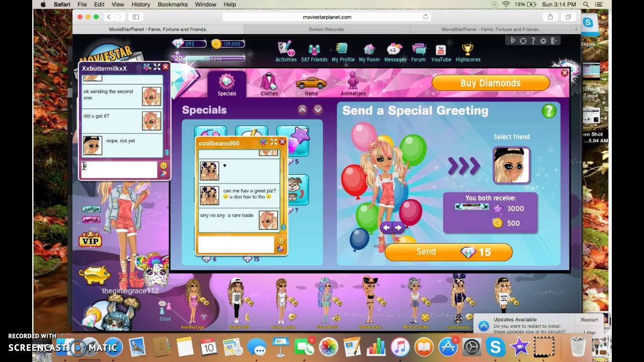Open the Chat rooms icon
This screenshot has width=644, height=362.
(165, 312)
